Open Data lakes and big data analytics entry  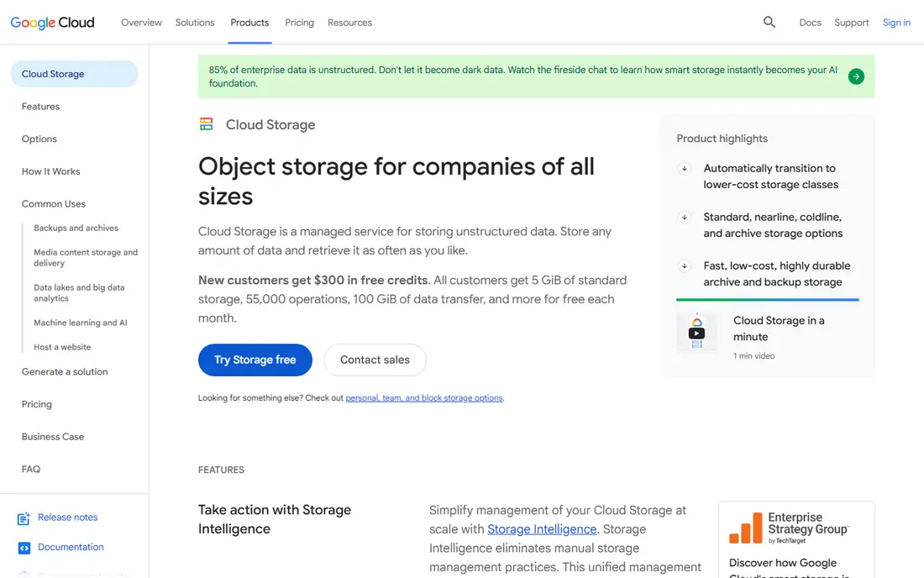[79, 293]
